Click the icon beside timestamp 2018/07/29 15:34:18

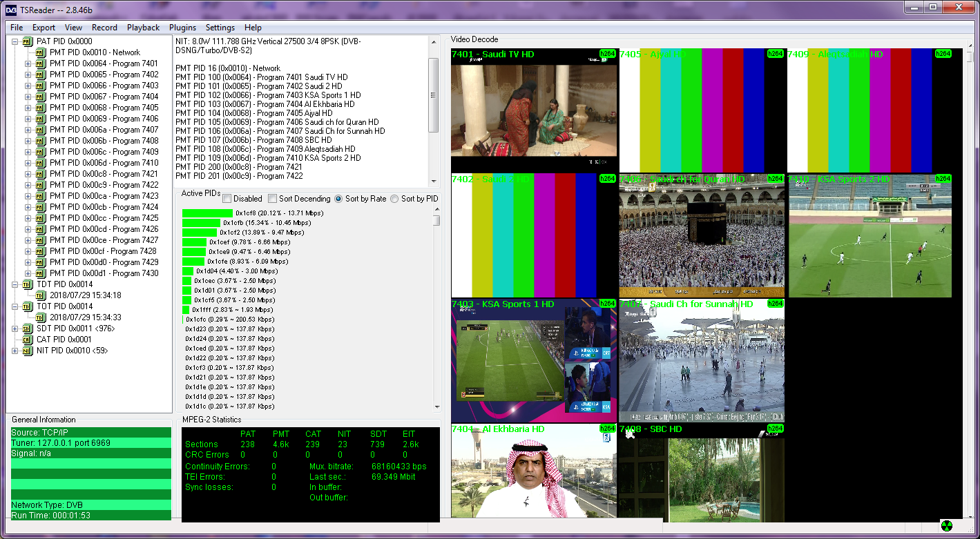click(41, 295)
